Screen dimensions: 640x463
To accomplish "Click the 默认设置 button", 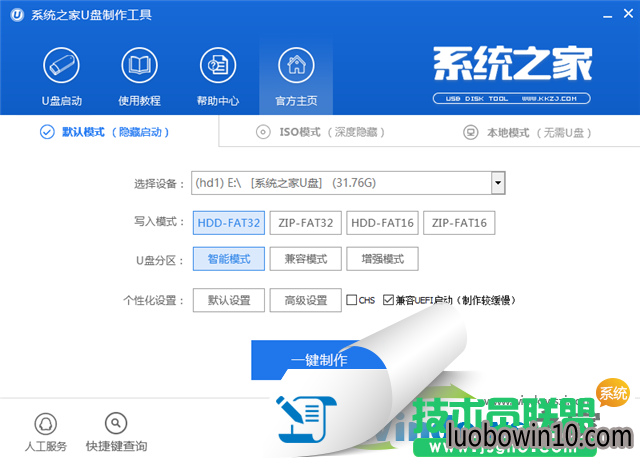I will point(229,300).
